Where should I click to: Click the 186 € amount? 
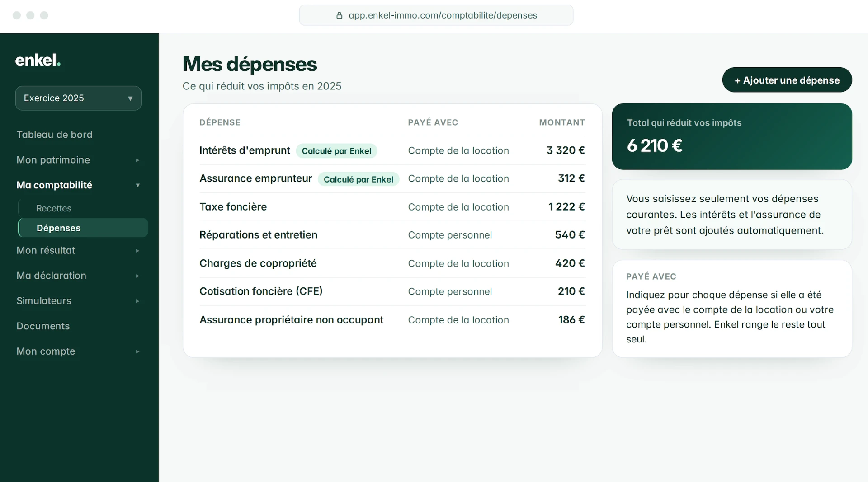pos(571,320)
